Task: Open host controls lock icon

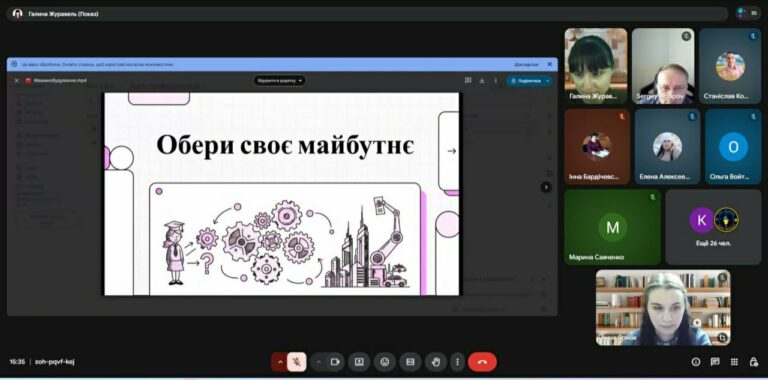Action: [x=753, y=362]
